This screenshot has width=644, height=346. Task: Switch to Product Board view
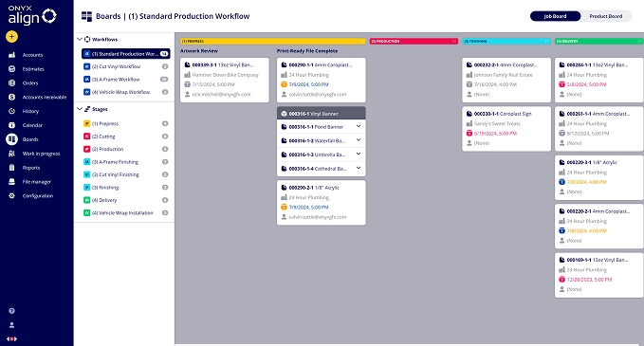point(606,16)
